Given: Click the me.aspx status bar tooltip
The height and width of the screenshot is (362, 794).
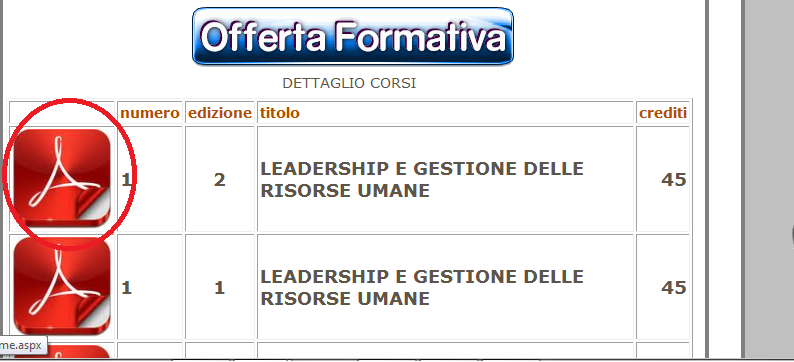Looking at the screenshot, I should [23, 345].
